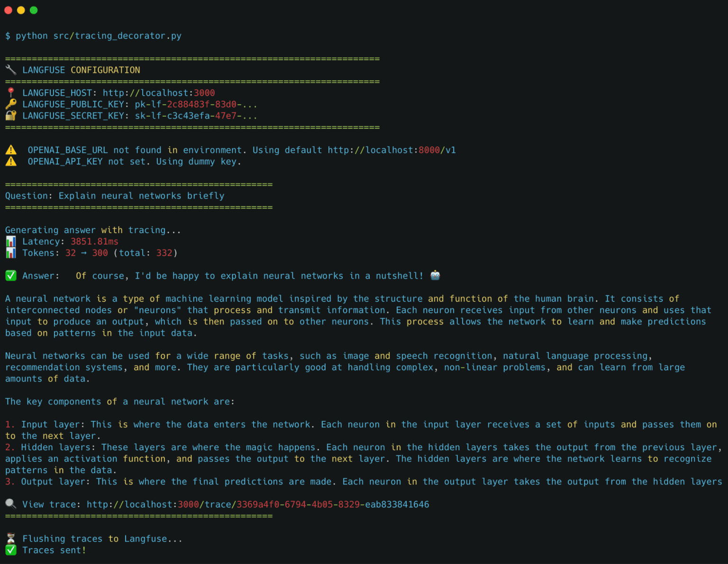The image size is (728, 564).
Task: Click the hourglass icon beside Flushing traces
Action: click(x=10, y=539)
